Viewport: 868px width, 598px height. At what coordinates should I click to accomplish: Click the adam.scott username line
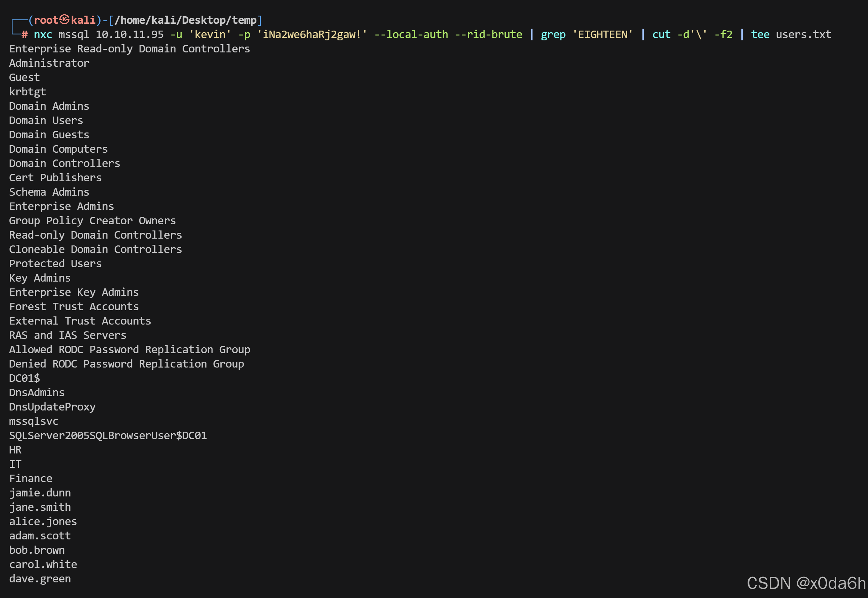40,536
